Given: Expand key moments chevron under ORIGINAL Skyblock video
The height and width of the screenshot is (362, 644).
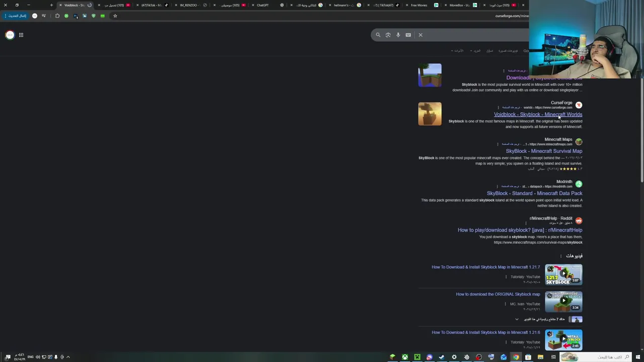Looking at the screenshot, I should pyautogui.click(x=517, y=319).
